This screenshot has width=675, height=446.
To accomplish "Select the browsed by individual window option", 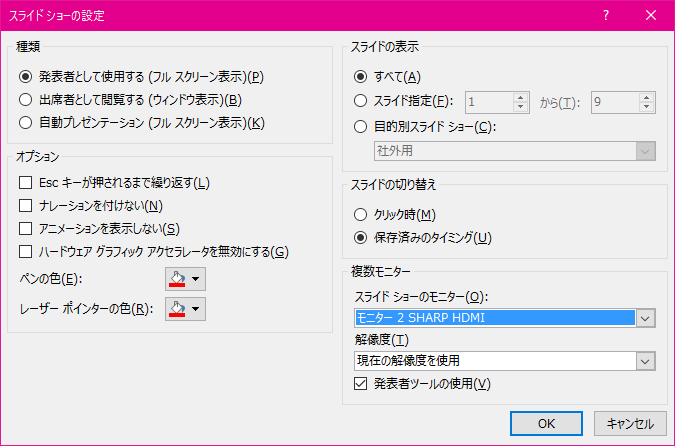I will pos(26,99).
